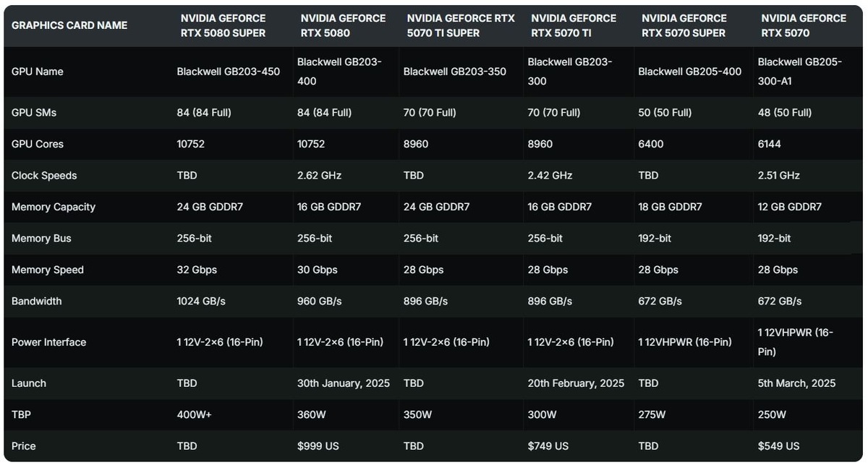The width and height of the screenshot is (868, 465).
Task: Select the 18 GB GDDR7 memory cell
Action: [670, 207]
